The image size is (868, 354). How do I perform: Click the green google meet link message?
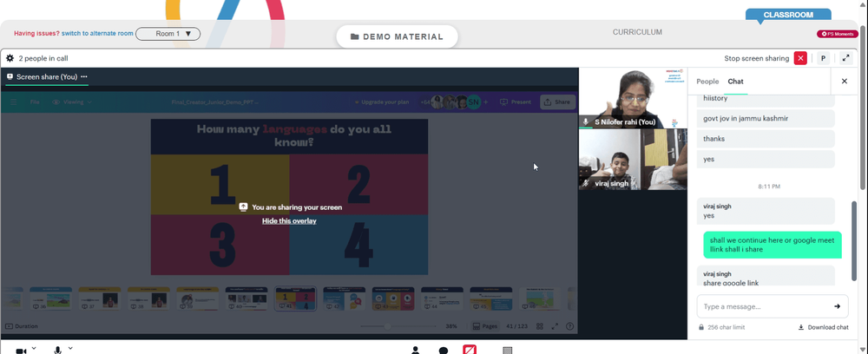[773, 245]
